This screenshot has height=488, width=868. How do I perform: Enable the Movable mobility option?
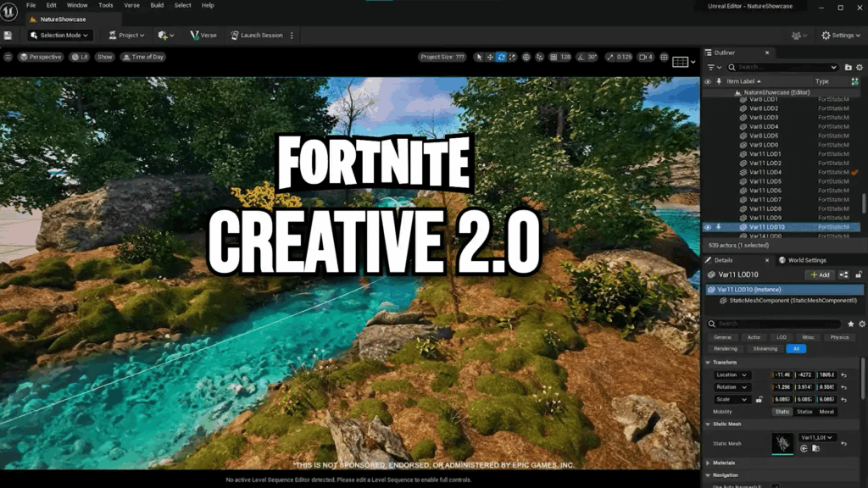click(826, 412)
